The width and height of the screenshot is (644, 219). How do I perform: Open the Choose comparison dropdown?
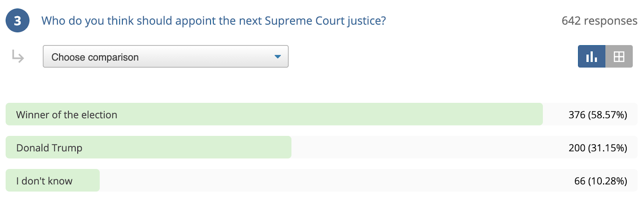click(x=165, y=56)
